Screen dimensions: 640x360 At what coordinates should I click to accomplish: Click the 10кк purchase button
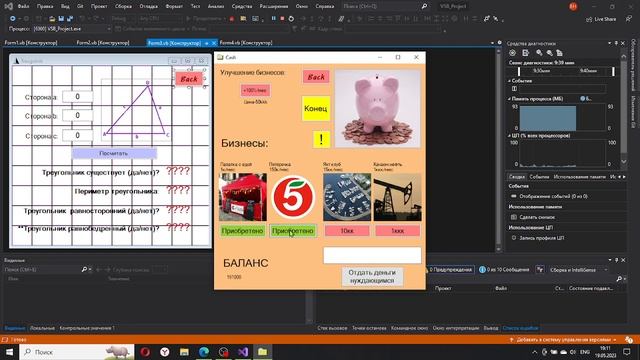[x=347, y=231]
